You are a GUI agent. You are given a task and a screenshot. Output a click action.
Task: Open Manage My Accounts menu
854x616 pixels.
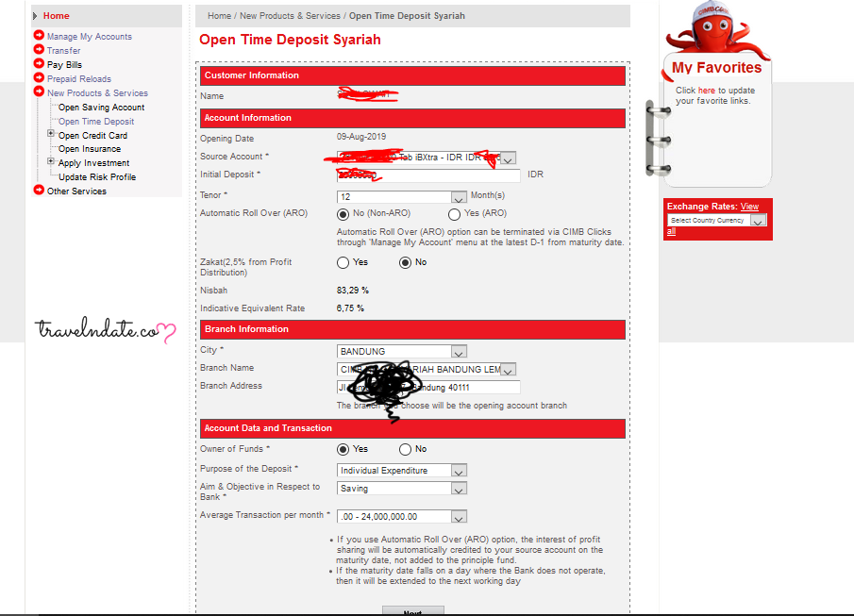(x=90, y=37)
